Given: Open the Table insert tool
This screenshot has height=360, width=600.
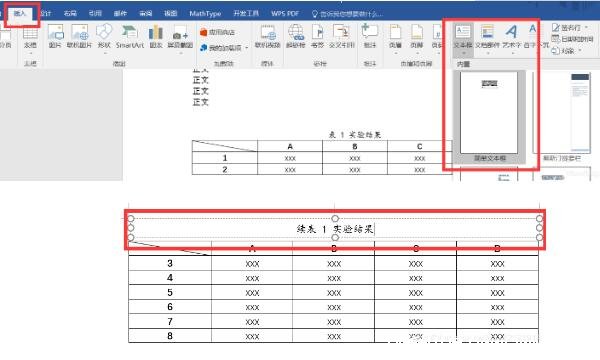Looking at the screenshot, I should click(x=30, y=37).
